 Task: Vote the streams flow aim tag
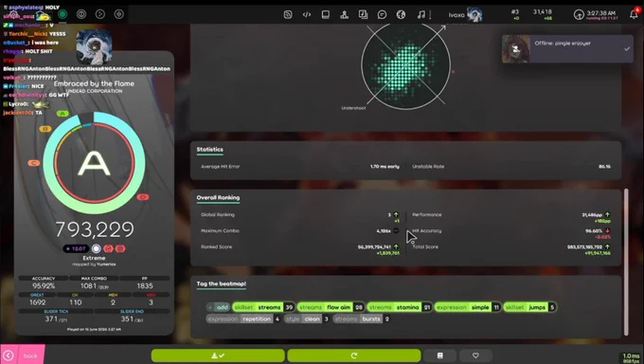[331, 307]
